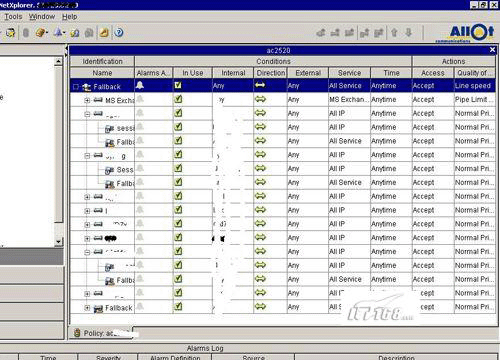Click direction arrow in highlighted Fallback row

tap(260, 85)
